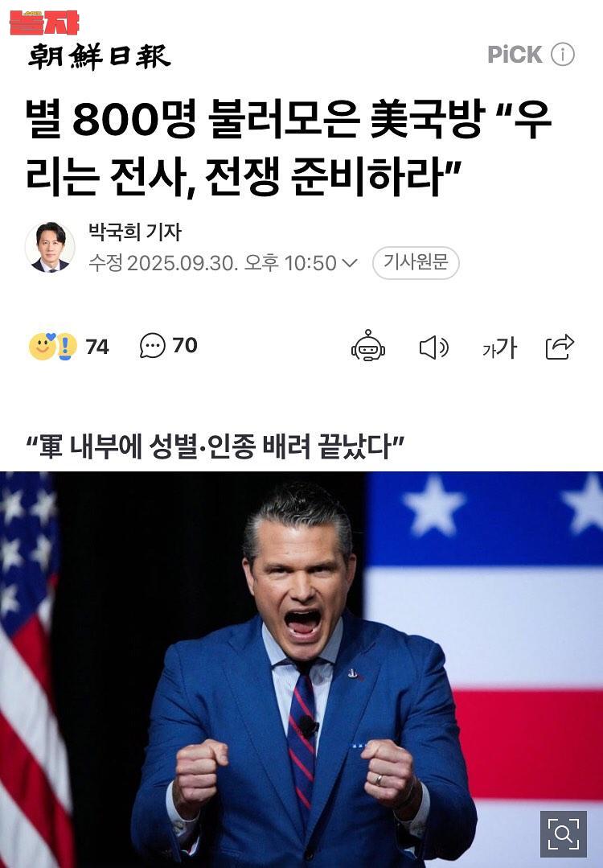
Task: Open 기사원문 original article button
Action: tap(416, 262)
